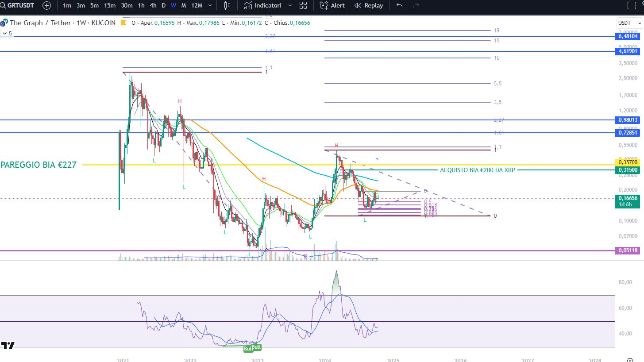Select ACQUISTO BIA €200 DA XRP annotation
This screenshot has width=644, height=362.
pyautogui.click(x=477, y=170)
